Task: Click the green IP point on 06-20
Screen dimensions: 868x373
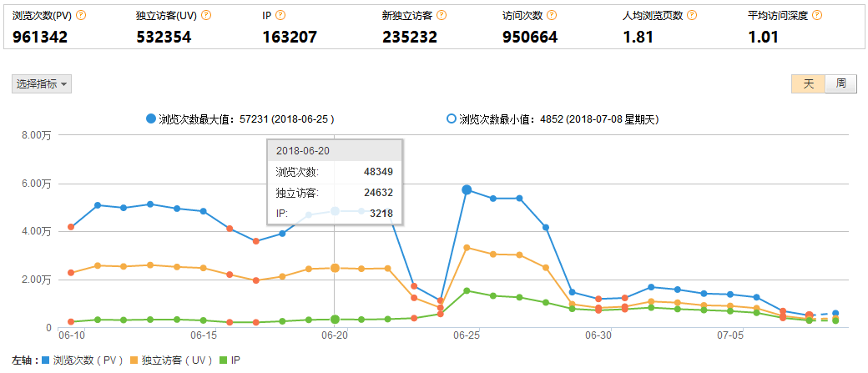Action: (335, 320)
